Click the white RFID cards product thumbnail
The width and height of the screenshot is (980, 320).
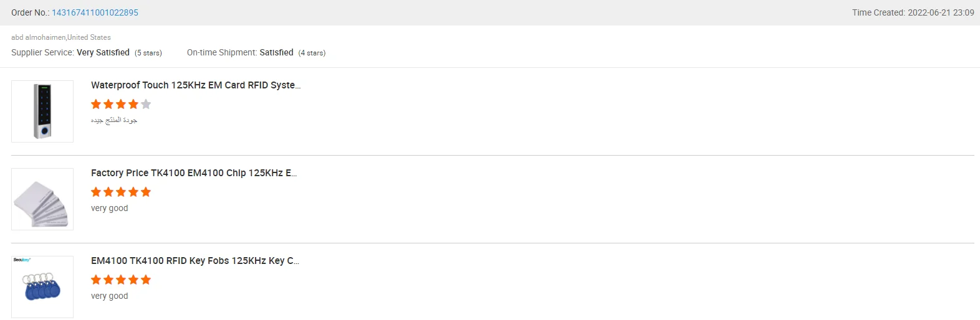(42, 199)
